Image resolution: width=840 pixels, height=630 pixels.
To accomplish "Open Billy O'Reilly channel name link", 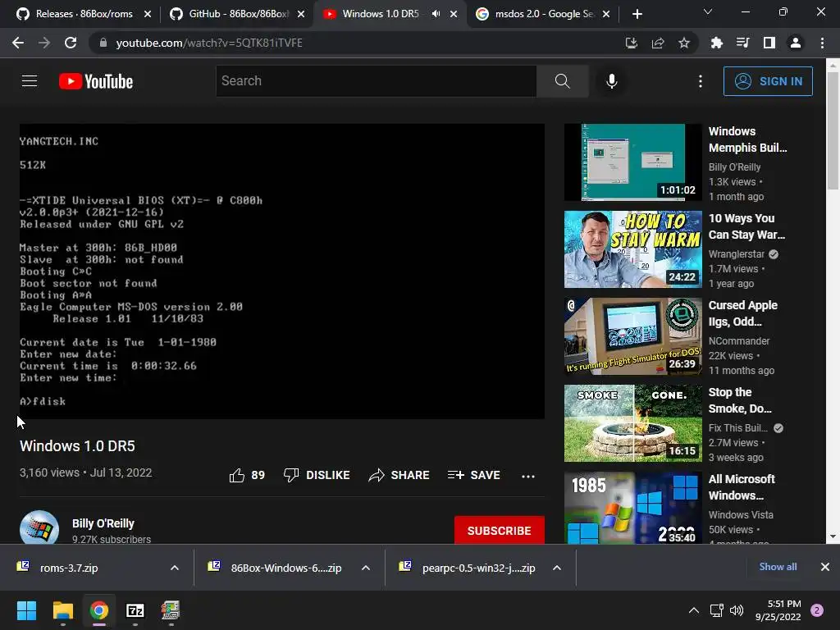I will point(103,523).
